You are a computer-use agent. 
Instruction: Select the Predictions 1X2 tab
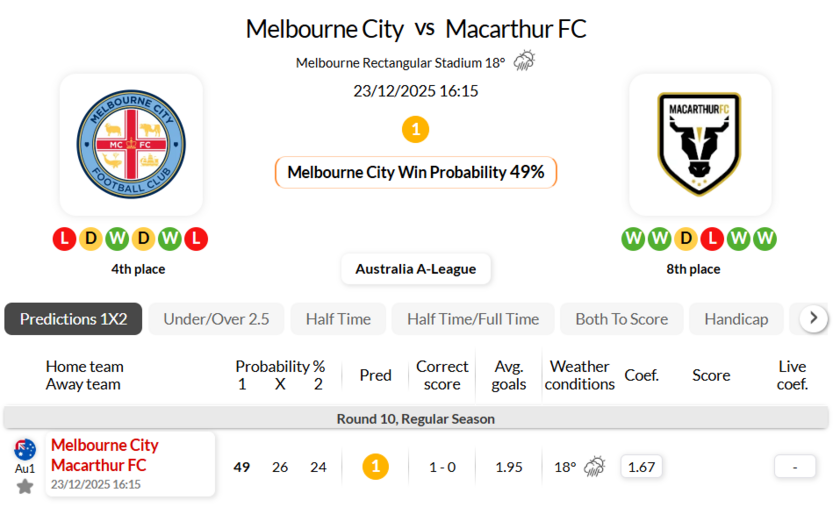click(x=73, y=319)
